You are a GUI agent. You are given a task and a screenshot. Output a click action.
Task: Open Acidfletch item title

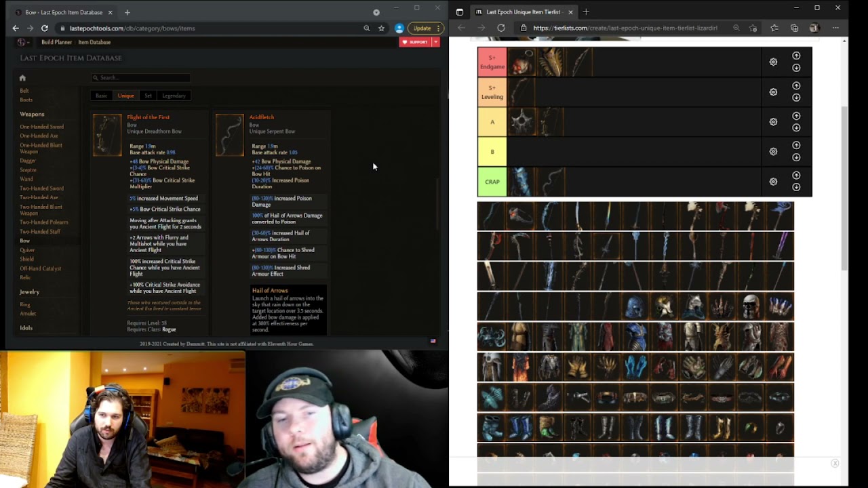[x=262, y=117]
